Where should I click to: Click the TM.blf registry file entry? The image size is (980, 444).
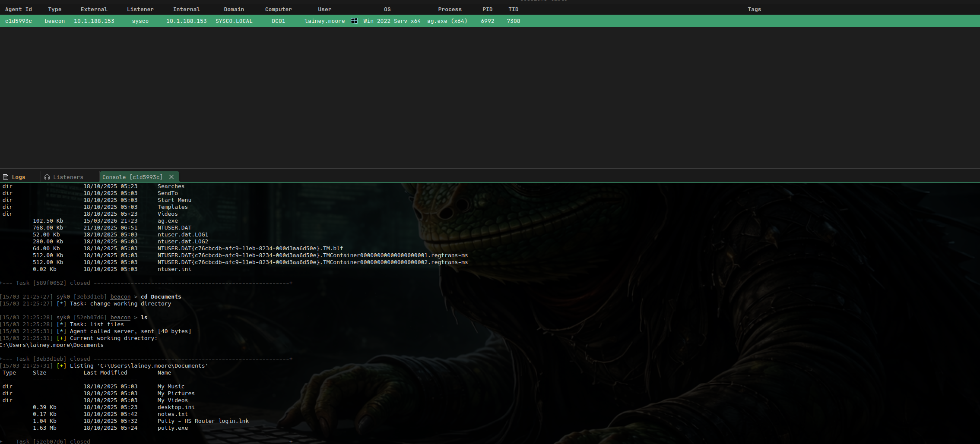(251, 249)
